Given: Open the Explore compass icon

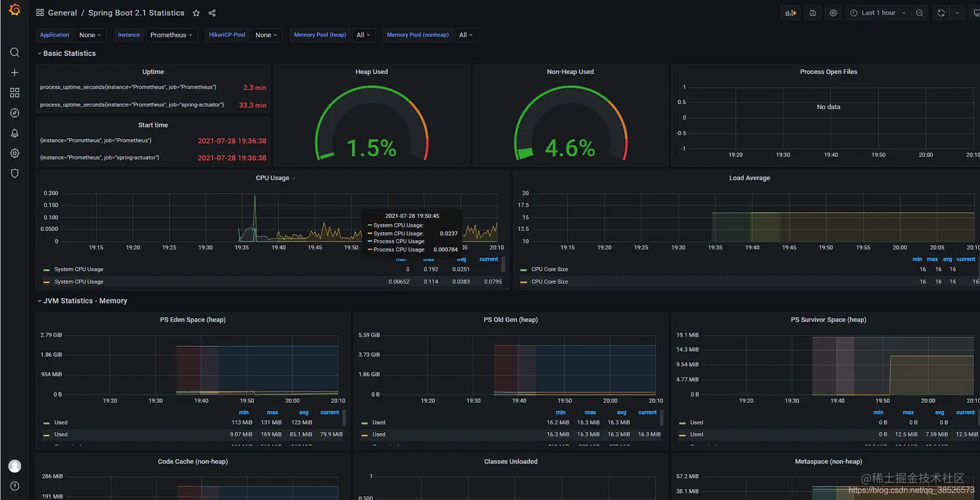Looking at the screenshot, I should click(x=14, y=113).
